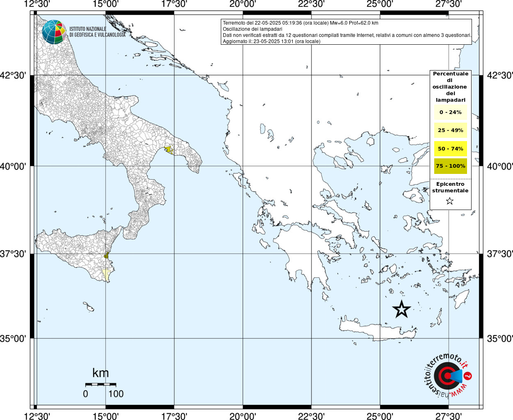Click the island of Crete on the map
This screenshot has height=420, width=513.
pos(378,330)
